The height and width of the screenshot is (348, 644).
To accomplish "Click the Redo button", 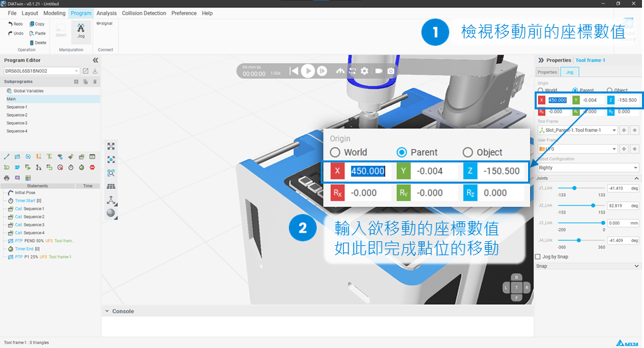I will tap(15, 24).
